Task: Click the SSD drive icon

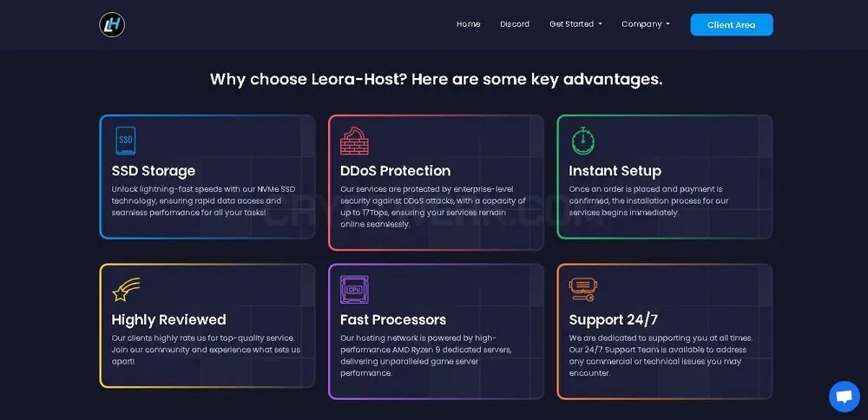Action: 126,141
